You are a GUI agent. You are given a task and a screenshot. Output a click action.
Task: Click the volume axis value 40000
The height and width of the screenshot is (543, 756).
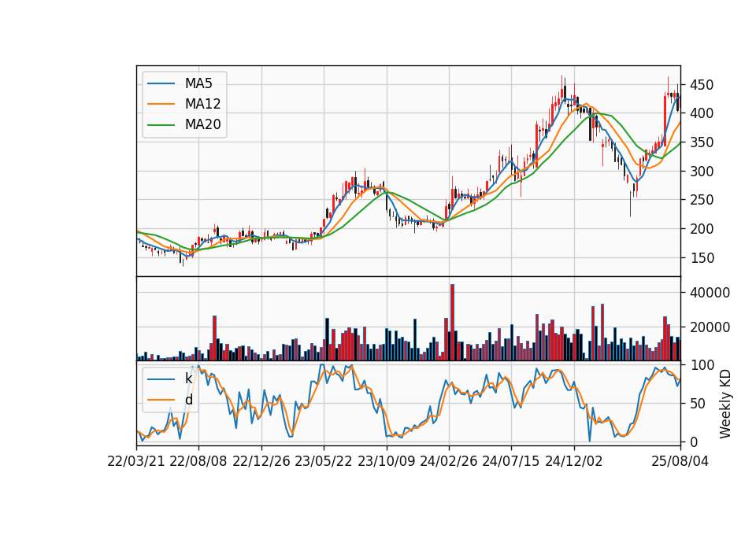click(x=710, y=293)
